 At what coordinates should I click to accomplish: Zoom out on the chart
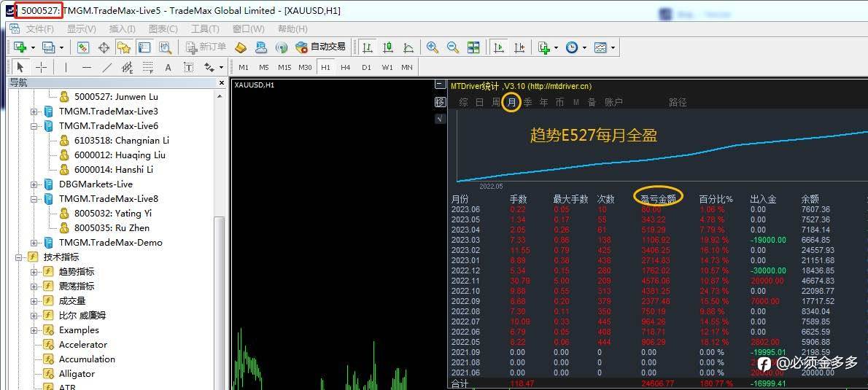[453, 47]
